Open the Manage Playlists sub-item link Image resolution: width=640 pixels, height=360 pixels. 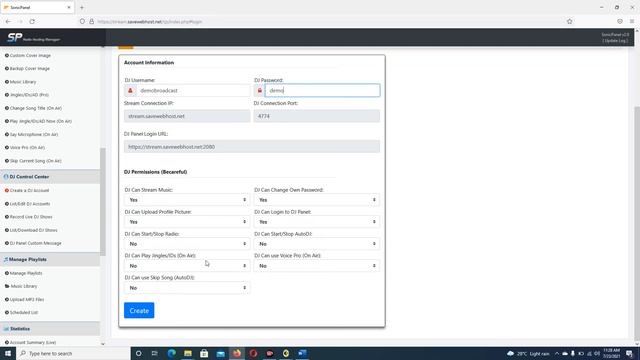point(24,273)
